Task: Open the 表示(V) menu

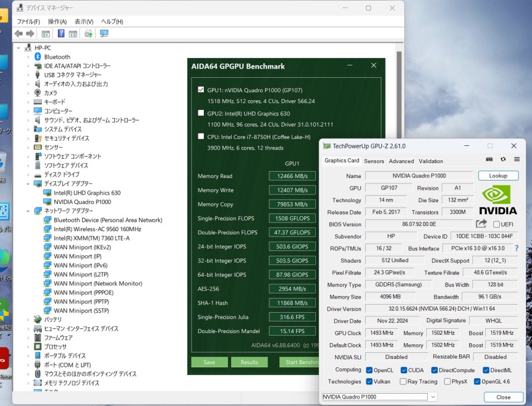Action: 84,21
